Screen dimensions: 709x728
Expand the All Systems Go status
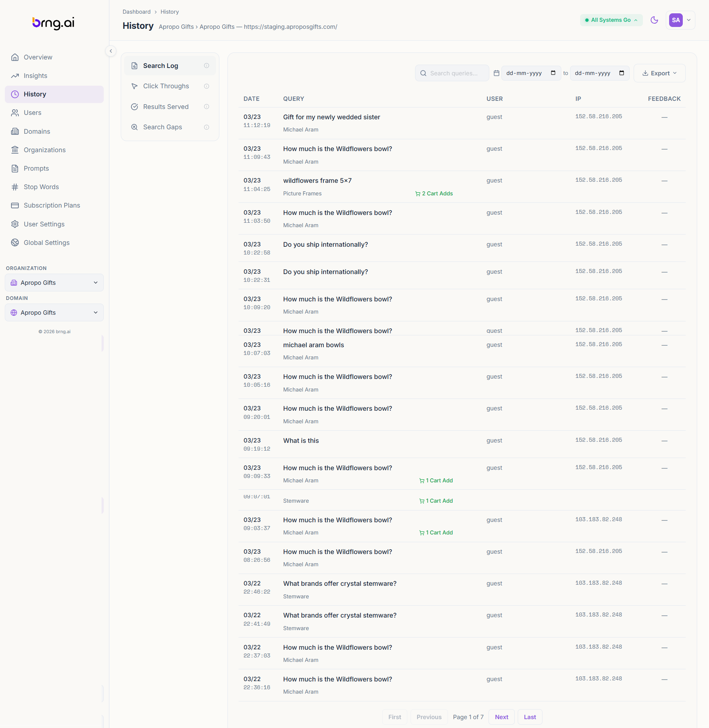tap(611, 20)
